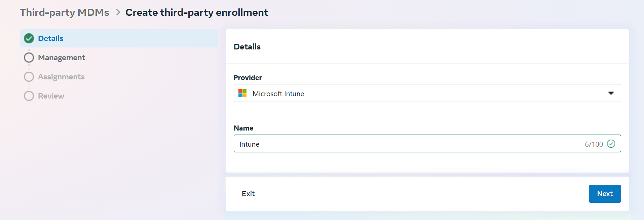The image size is (644, 220).
Task: Navigate back via Third-party MDMs breadcrumb
Action: (x=64, y=12)
